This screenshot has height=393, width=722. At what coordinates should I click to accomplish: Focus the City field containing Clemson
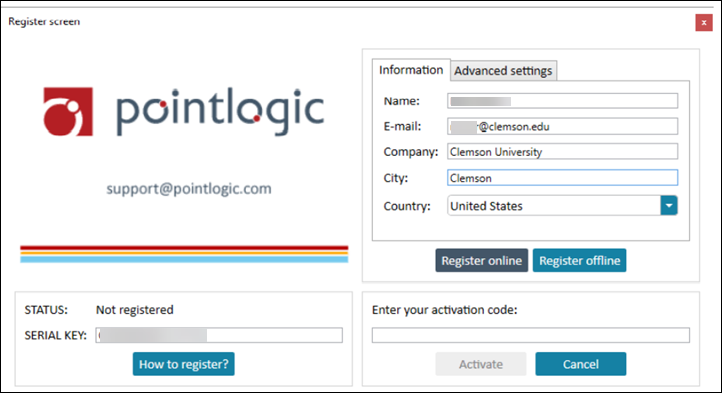[x=562, y=178]
